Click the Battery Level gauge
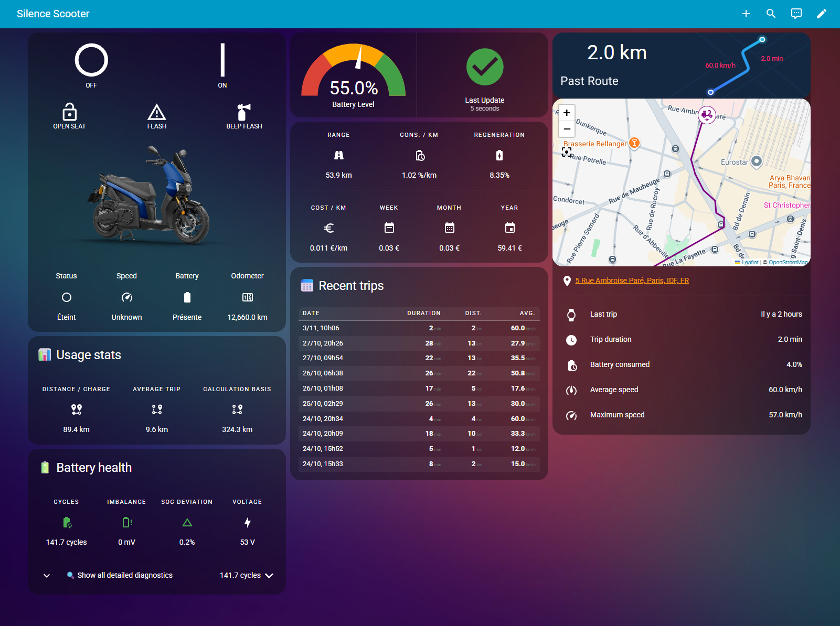This screenshot has width=840, height=626. pyautogui.click(x=354, y=73)
